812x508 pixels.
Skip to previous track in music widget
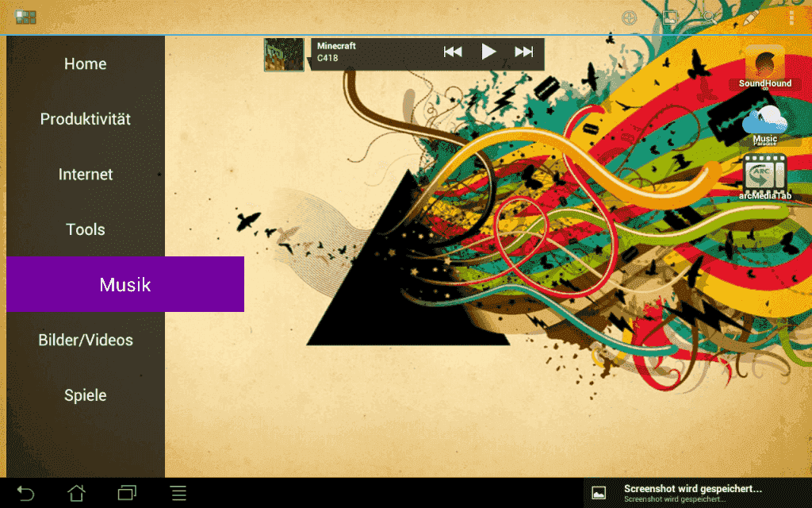pyautogui.click(x=453, y=52)
